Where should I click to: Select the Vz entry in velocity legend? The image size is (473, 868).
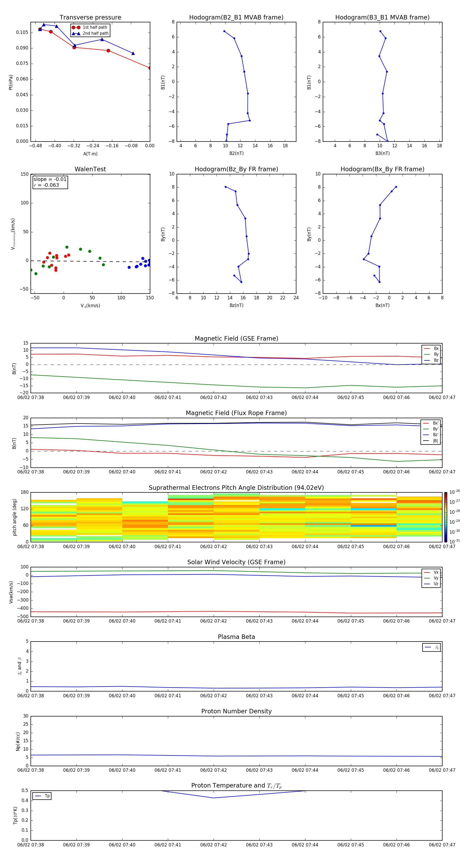click(431, 584)
